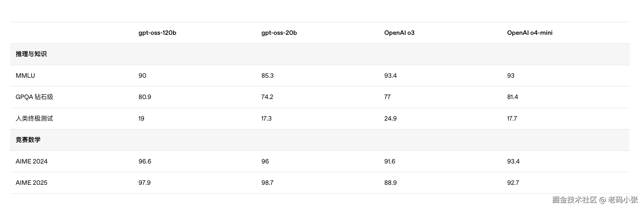Select 人类终极测试 score 24.9 for o3
Viewport: 644px width, 210px height.
point(390,118)
